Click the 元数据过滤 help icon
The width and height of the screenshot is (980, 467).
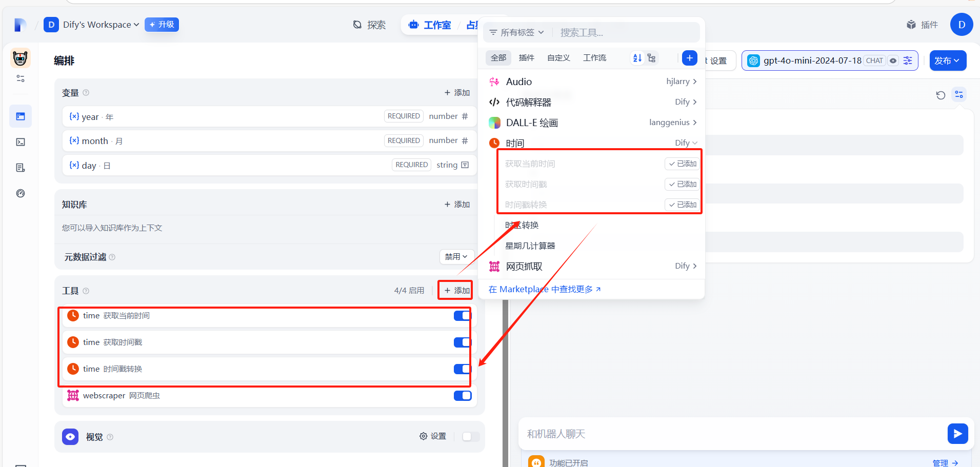(x=112, y=257)
